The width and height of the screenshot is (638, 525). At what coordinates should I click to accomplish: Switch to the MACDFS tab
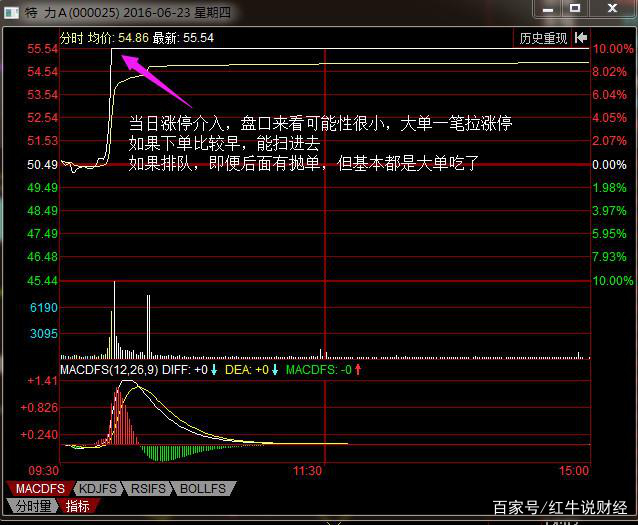[40, 488]
